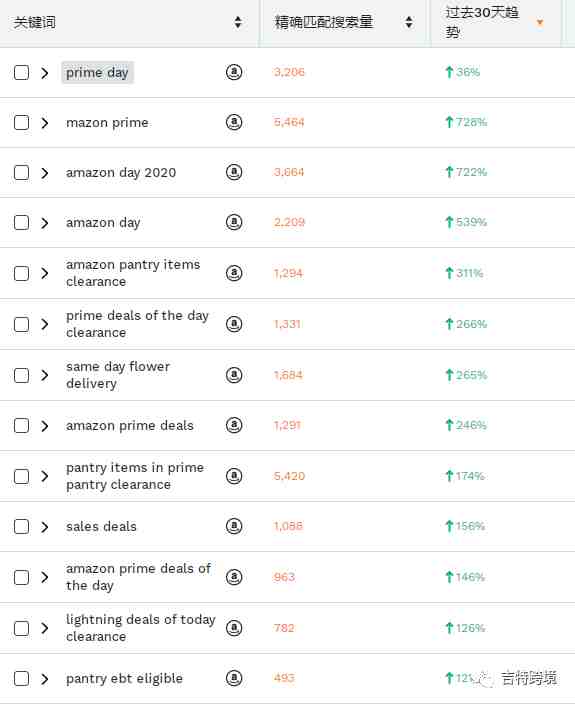Check the box for prime day
575x704 pixels.
[22, 72]
